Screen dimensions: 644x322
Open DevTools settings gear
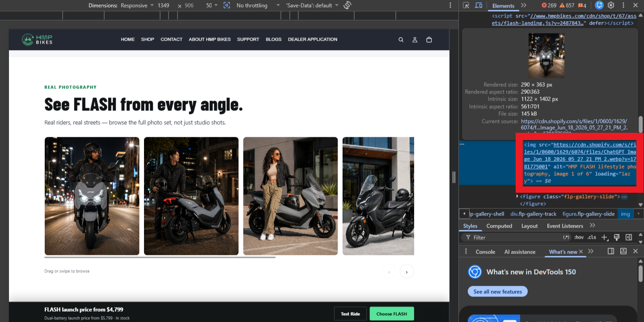[611, 5]
